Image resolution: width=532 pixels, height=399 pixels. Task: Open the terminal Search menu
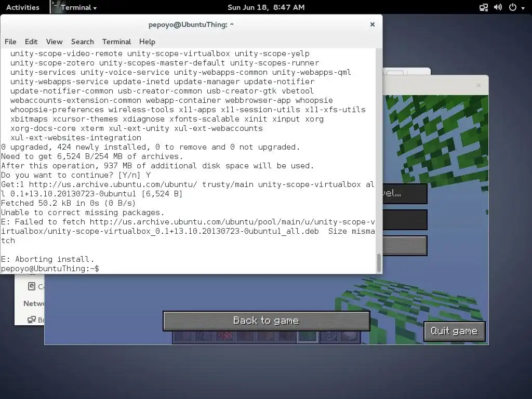click(x=83, y=42)
